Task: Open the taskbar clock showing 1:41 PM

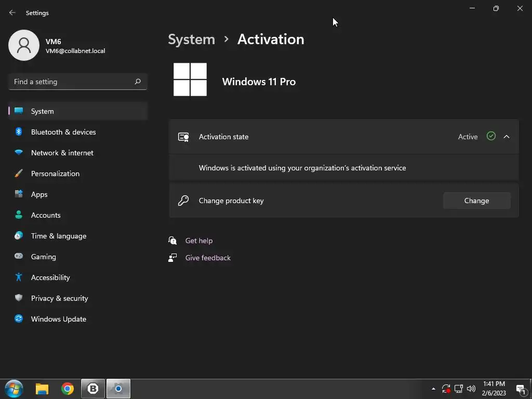Action: 494,389
